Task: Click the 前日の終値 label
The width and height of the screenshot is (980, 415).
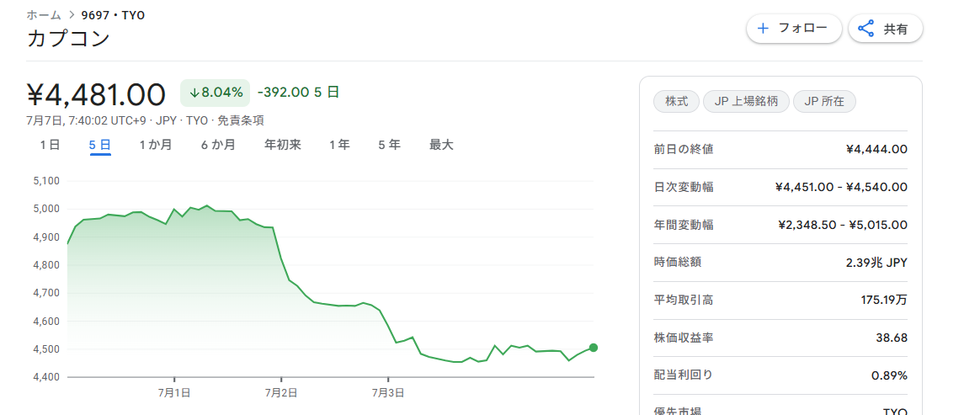Action: 683,149
